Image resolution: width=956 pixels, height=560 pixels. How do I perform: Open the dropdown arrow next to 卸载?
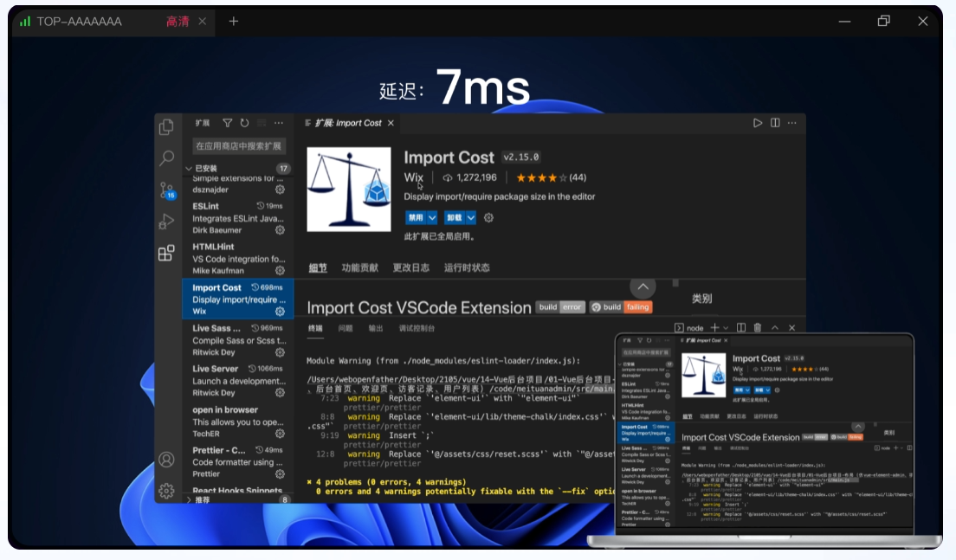[472, 218]
